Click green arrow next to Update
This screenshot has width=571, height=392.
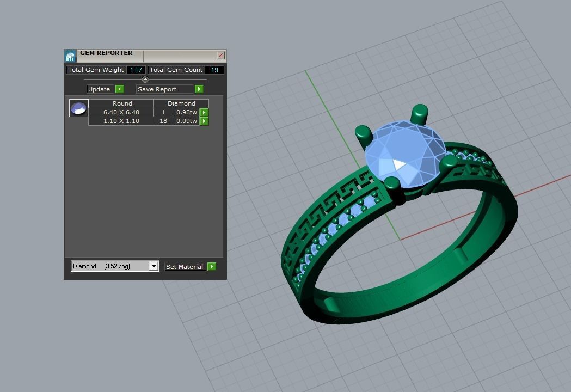click(x=120, y=89)
